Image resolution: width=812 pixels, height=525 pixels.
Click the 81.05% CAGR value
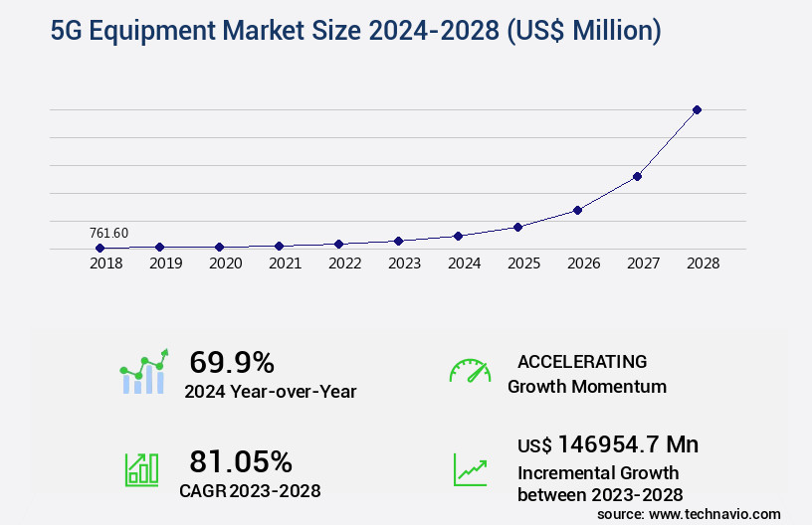point(241,461)
